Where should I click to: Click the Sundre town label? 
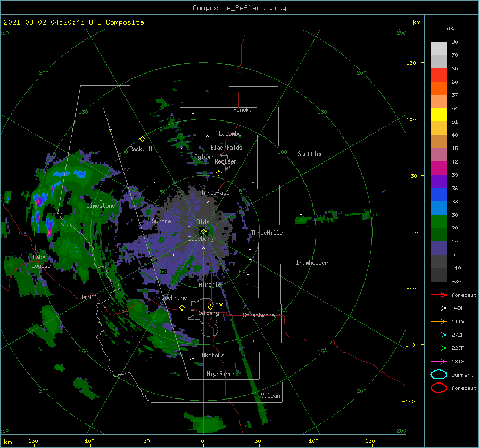point(161,221)
